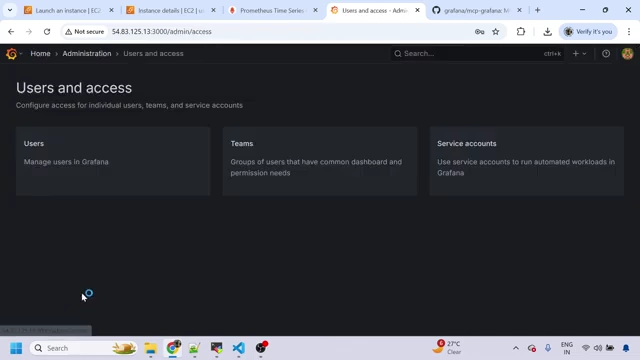Open the Users card
This screenshot has width=640, height=360.
click(x=113, y=161)
